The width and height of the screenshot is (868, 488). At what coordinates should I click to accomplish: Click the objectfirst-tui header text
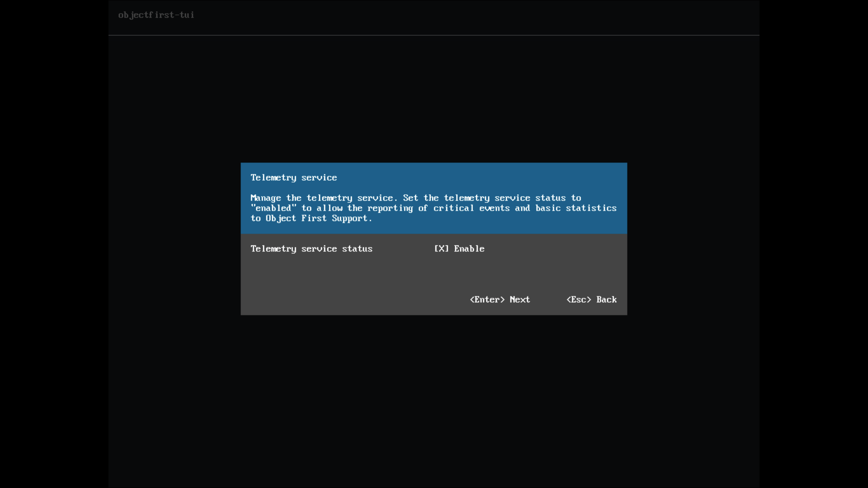(x=156, y=15)
